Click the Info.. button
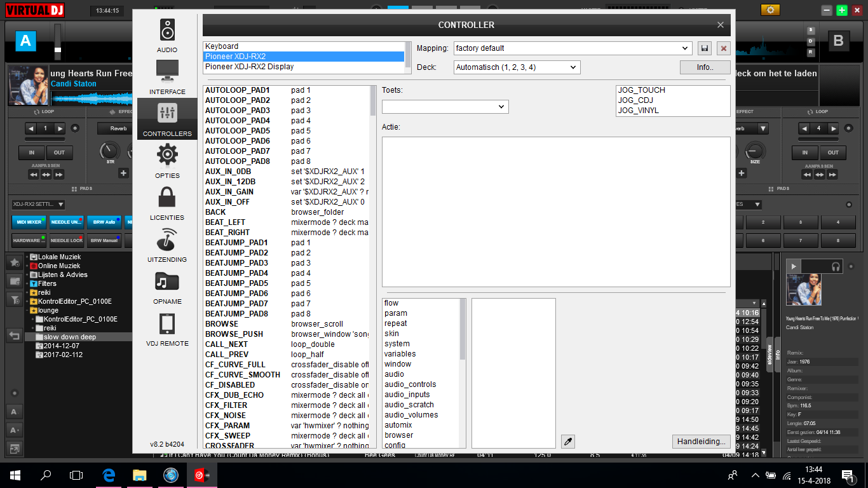This screenshot has width=868, height=488. pyautogui.click(x=705, y=67)
